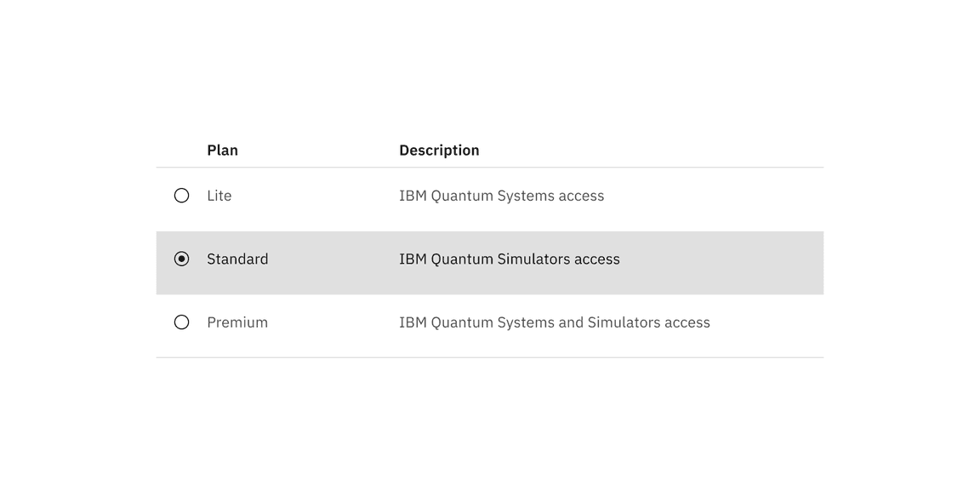The width and height of the screenshot is (980, 490).
Task: Click the already-selected Standard radio button
Action: pyautogui.click(x=181, y=259)
